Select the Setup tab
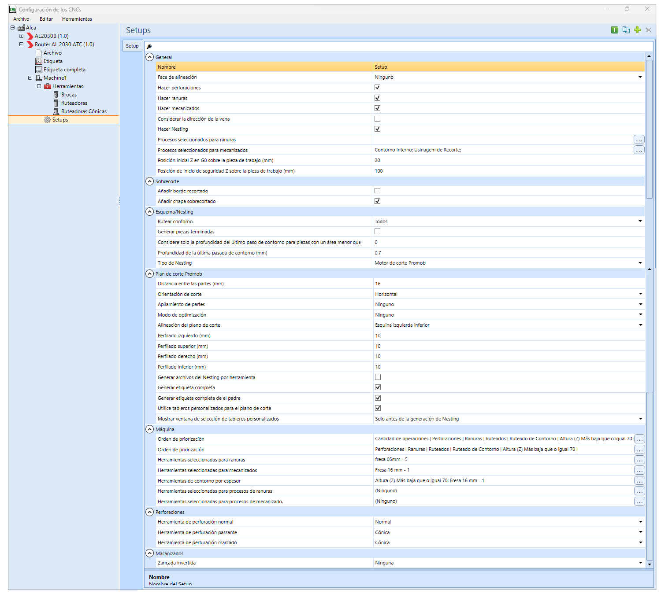672x616 pixels. tap(132, 46)
